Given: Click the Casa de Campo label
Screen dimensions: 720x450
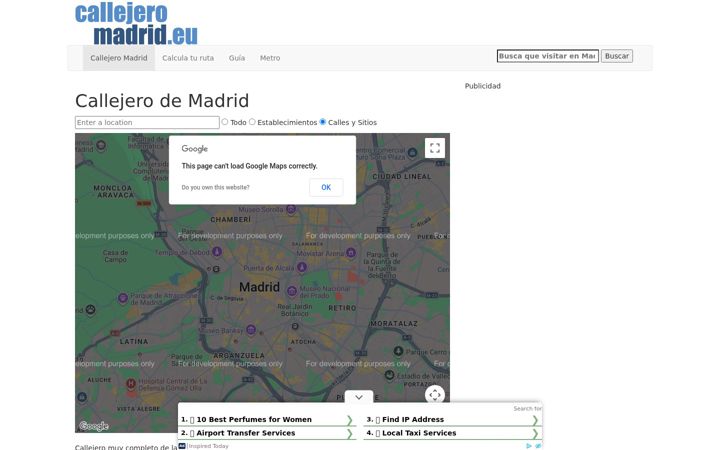Looking at the screenshot, I should click(x=115, y=256).
